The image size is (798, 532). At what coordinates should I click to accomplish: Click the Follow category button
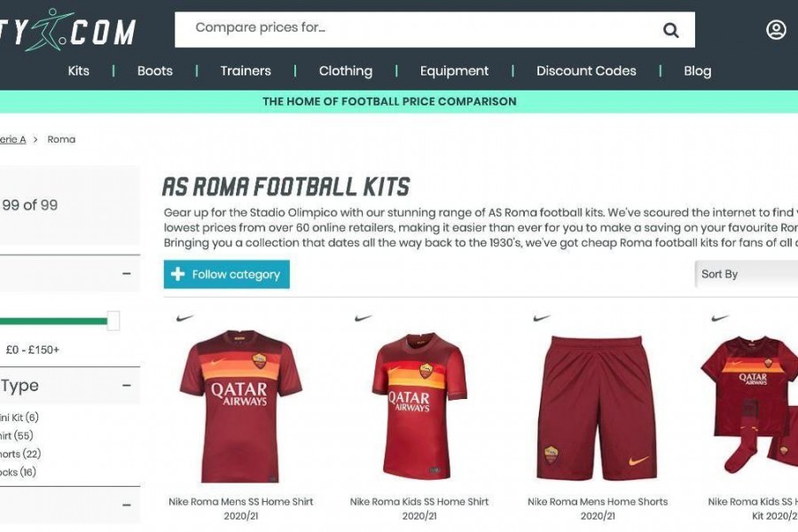pyautogui.click(x=226, y=274)
